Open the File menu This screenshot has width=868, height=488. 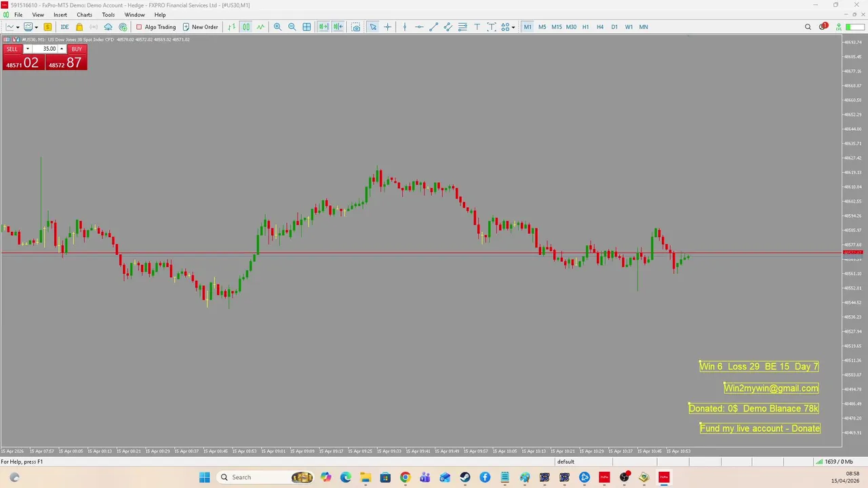click(18, 15)
